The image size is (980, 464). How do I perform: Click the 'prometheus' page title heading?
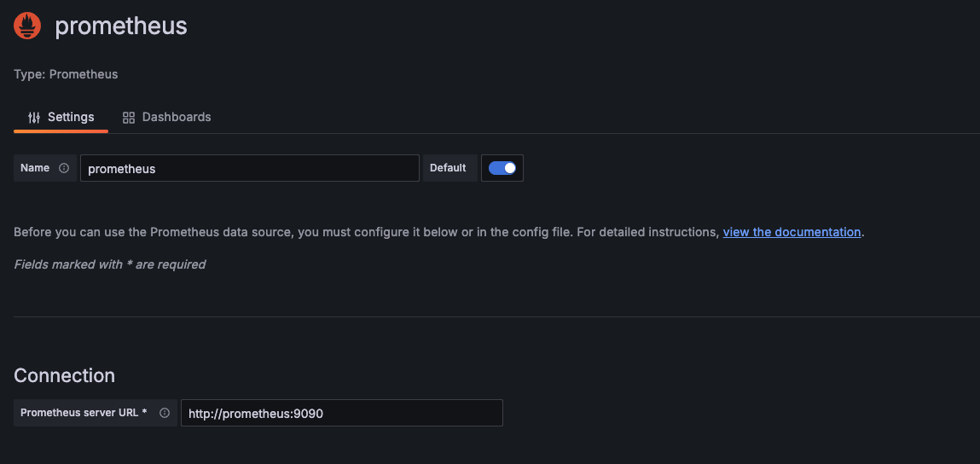tap(121, 26)
